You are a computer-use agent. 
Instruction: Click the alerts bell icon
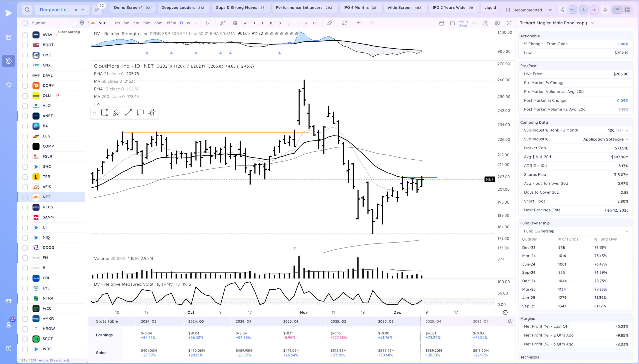click(605, 10)
